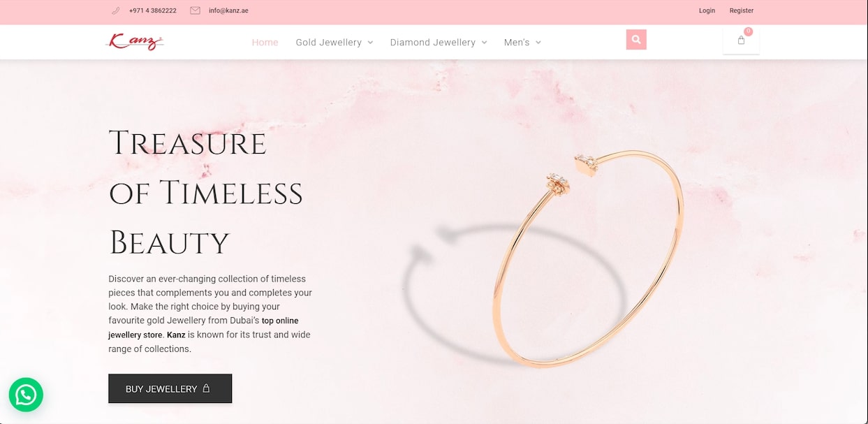Open the shopping bag cart icon

(x=741, y=41)
